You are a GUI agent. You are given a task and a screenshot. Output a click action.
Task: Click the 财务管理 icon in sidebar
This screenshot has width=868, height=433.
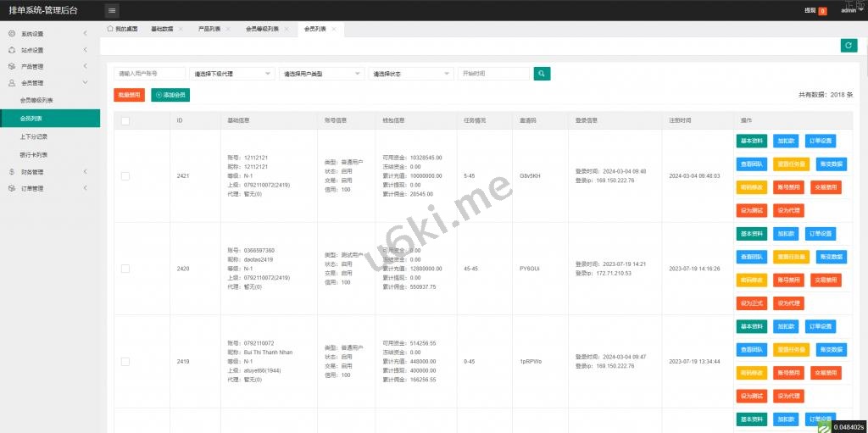[12, 172]
